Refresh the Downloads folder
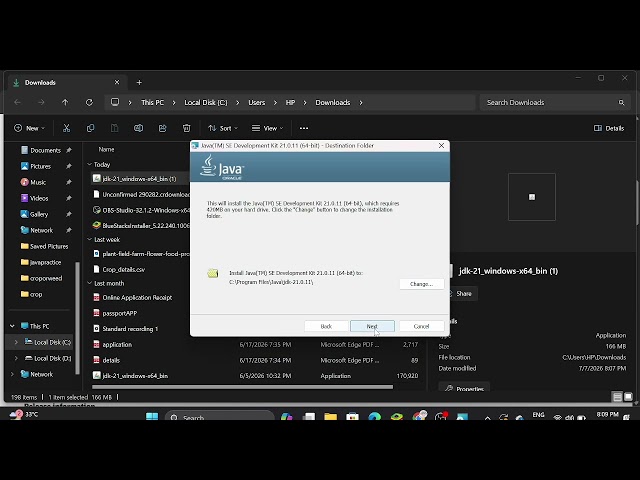The image size is (640, 480). [89, 102]
